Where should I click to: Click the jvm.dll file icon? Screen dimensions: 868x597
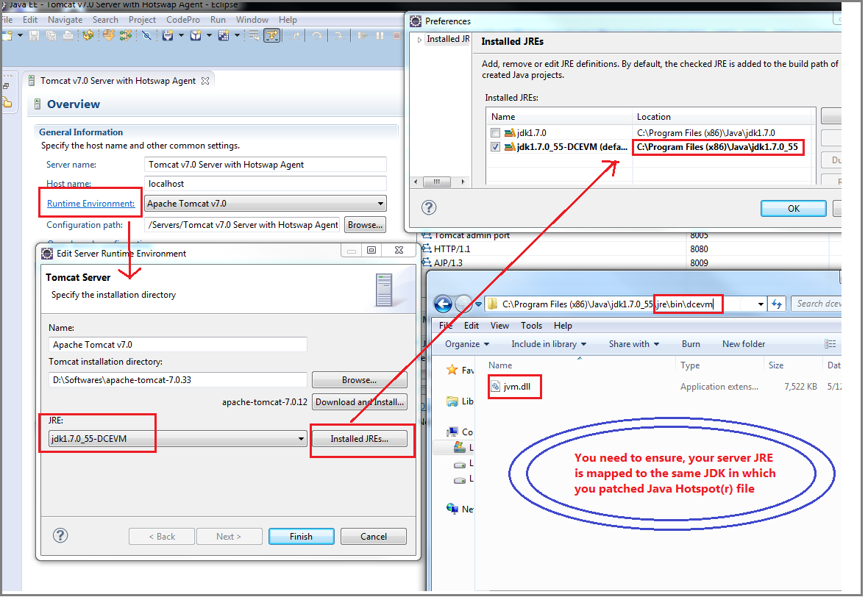coord(496,386)
